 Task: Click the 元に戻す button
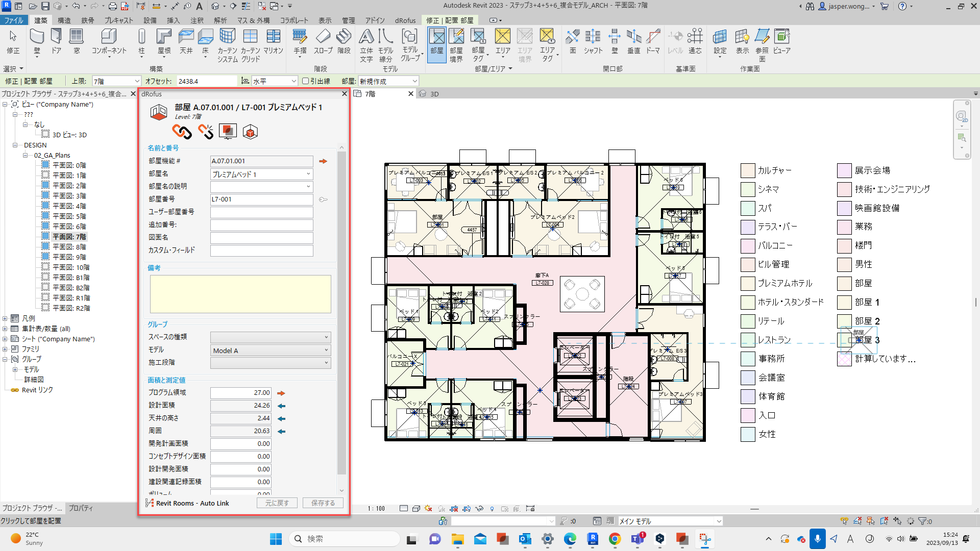pos(277,503)
